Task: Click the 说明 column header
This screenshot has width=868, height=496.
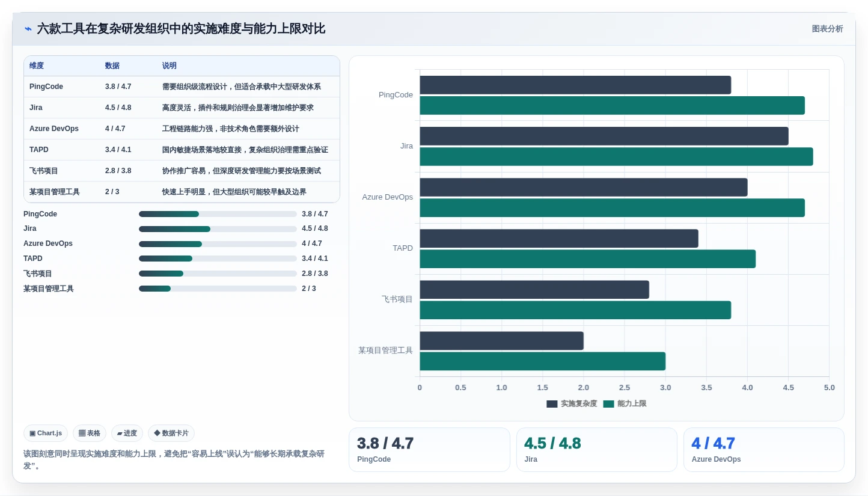Action: click(x=170, y=66)
